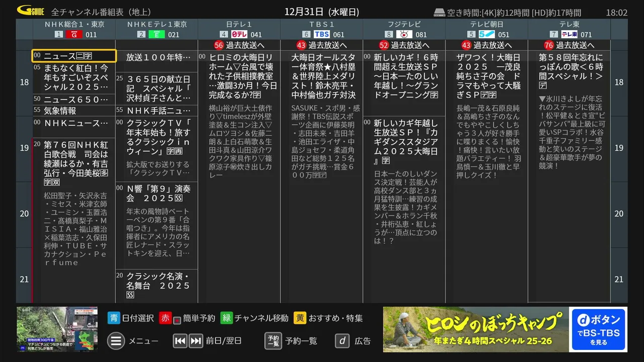
Task: Click the blue 青 color button icon
Action: pyautogui.click(x=114, y=318)
